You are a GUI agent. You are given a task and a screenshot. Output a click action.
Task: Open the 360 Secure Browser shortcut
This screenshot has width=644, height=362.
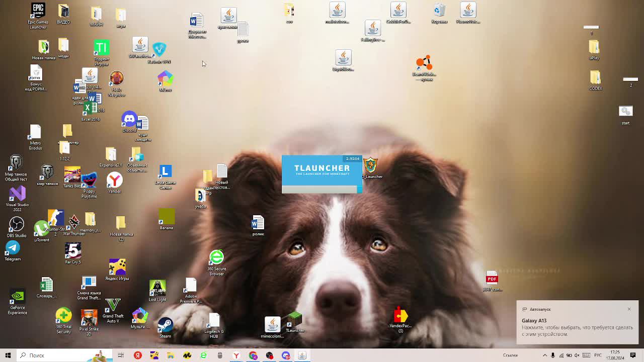216,262
